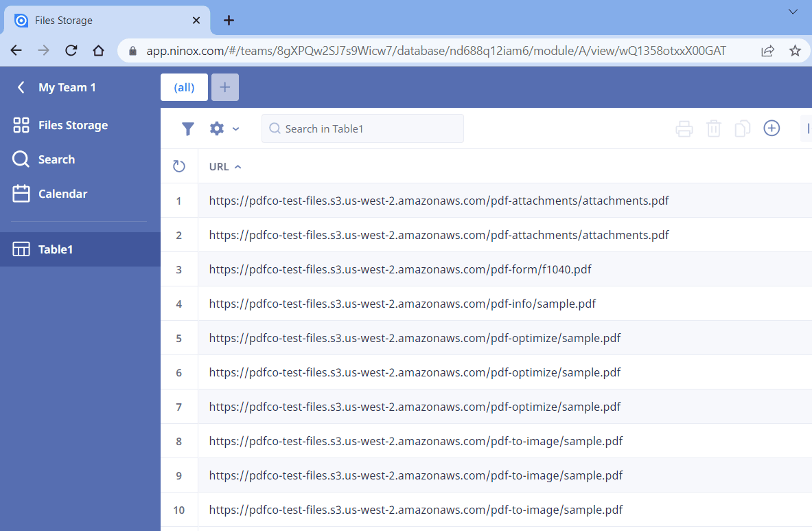Open the filter funnel tool
Viewport: 812px width, 531px height.
(x=188, y=128)
